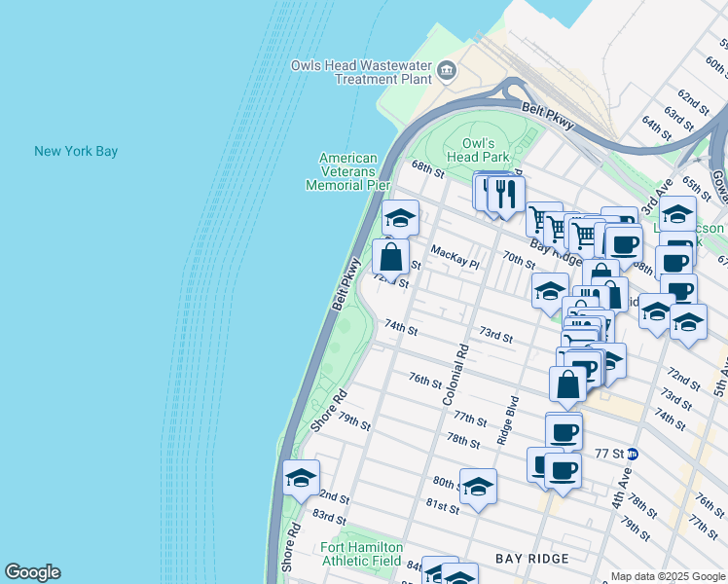Open the rightmost school marker above the east-side 72nd St label

click(x=688, y=322)
